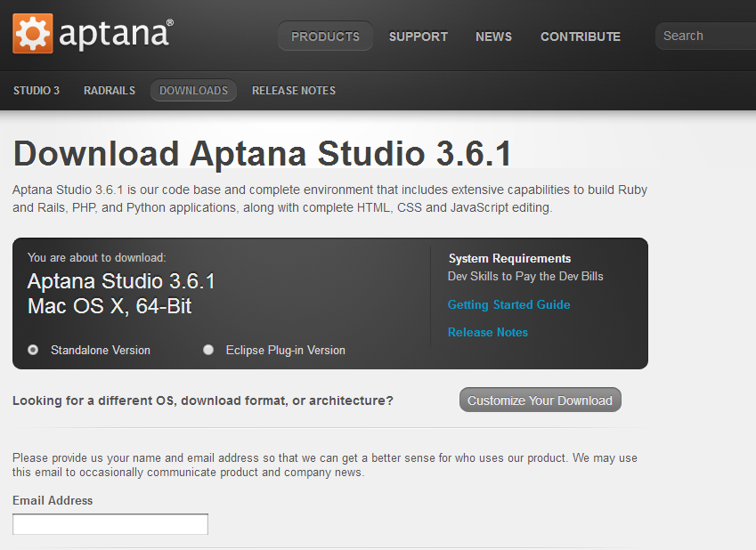Click into the Email Address field
The image size is (756, 550).
[x=110, y=524]
